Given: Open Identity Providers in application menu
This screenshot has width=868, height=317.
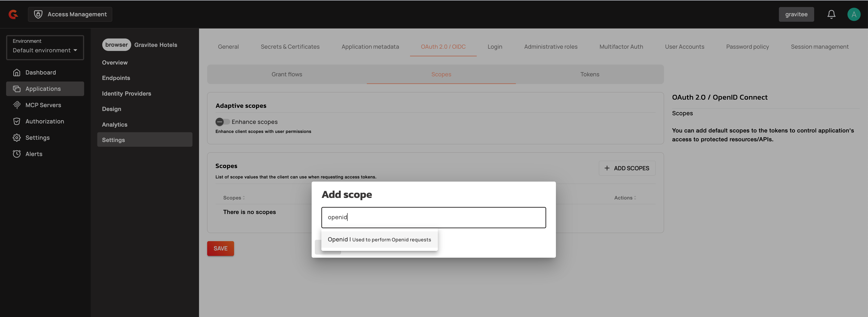Looking at the screenshot, I should point(126,94).
